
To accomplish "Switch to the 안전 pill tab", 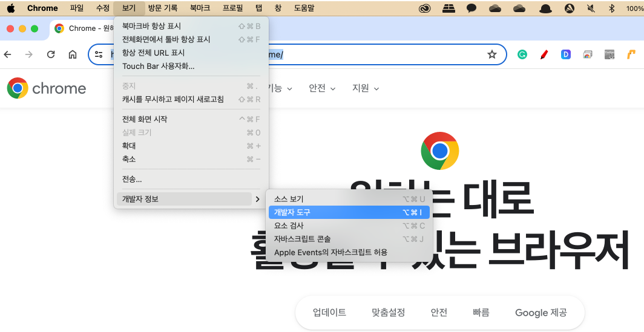I will click(x=439, y=313).
